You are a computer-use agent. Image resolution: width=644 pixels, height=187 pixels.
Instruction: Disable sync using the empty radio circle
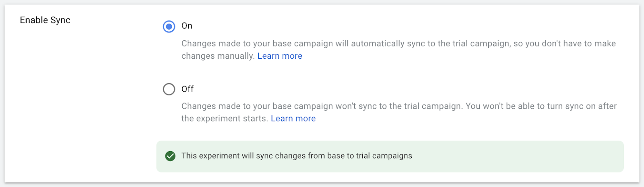click(169, 89)
